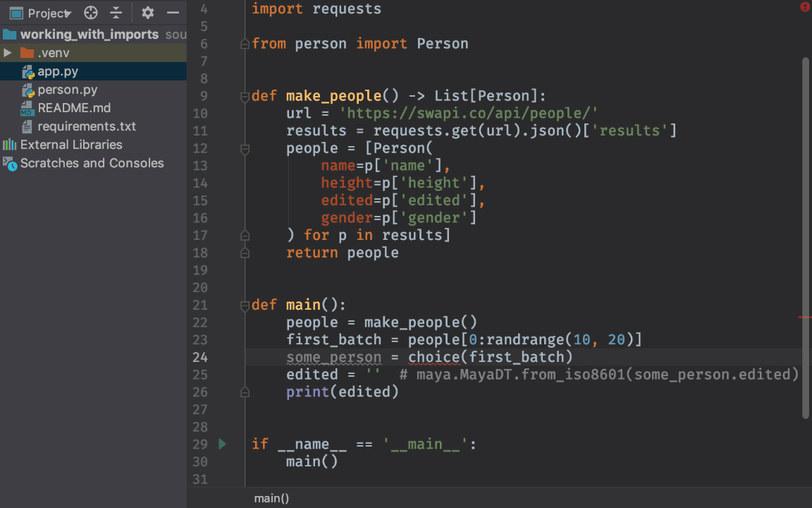Click line number 24 to set a breakpoint
This screenshot has width=812, height=508.
coord(200,357)
